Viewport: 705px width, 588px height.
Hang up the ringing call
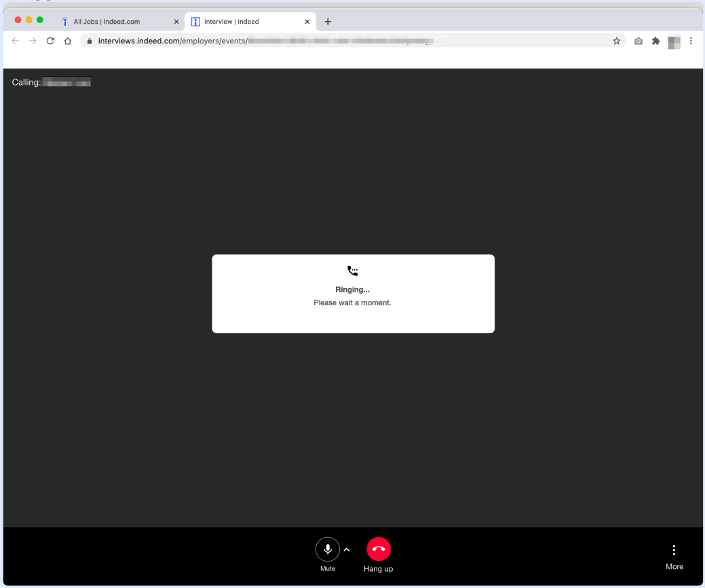[x=379, y=549]
